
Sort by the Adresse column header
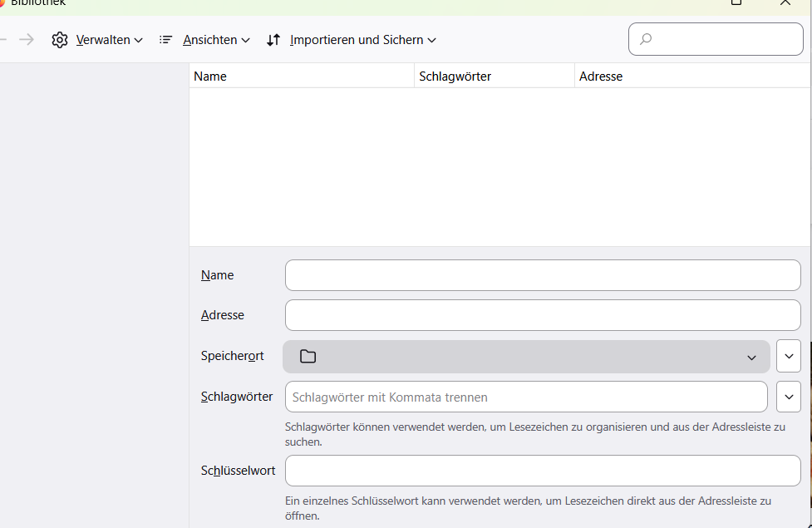[691, 76]
